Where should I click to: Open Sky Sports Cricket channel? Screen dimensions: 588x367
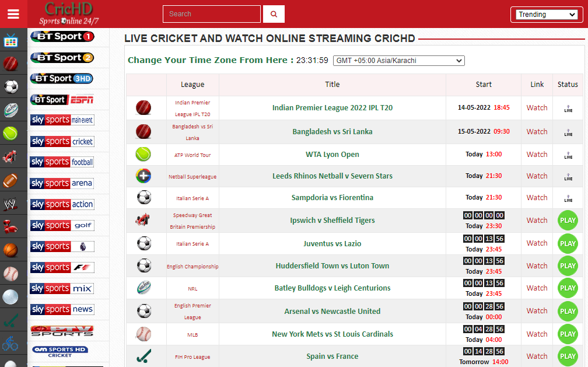[62, 141]
